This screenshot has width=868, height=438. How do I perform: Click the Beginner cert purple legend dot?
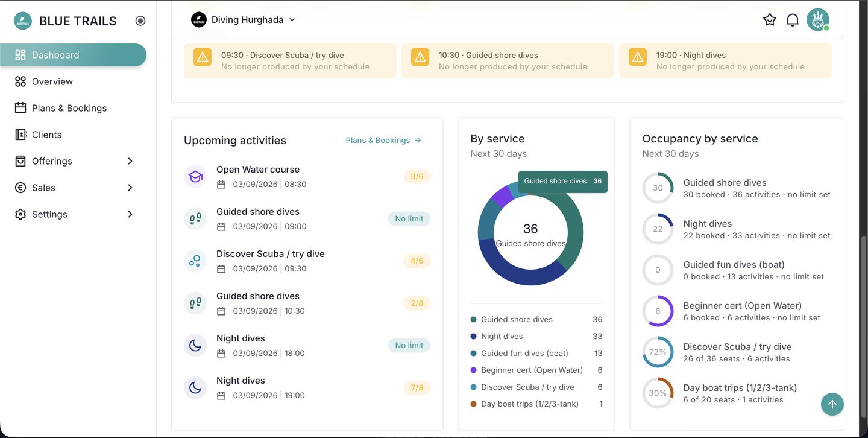(x=474, y=370)
